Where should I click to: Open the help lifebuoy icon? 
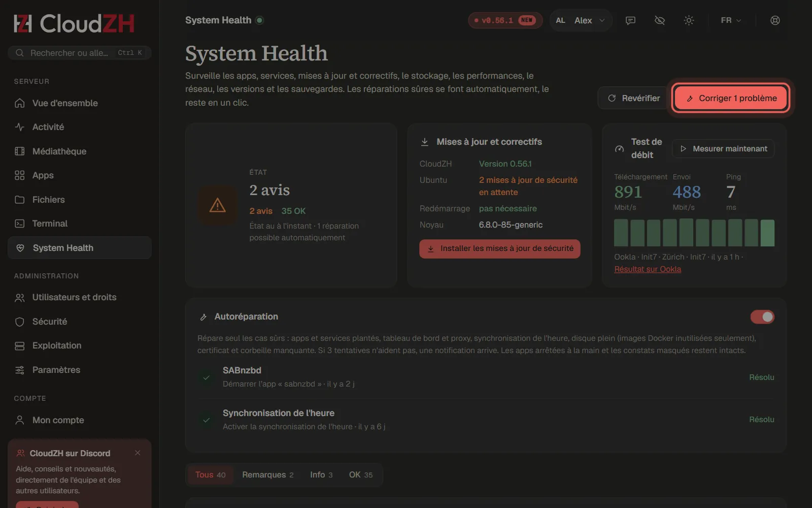tap(775, 20)
